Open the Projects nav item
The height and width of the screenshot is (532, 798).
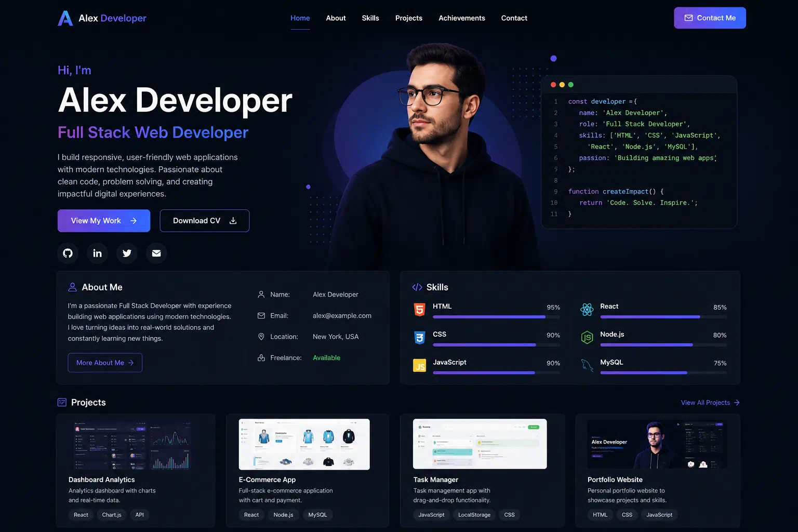coord(409,18)
